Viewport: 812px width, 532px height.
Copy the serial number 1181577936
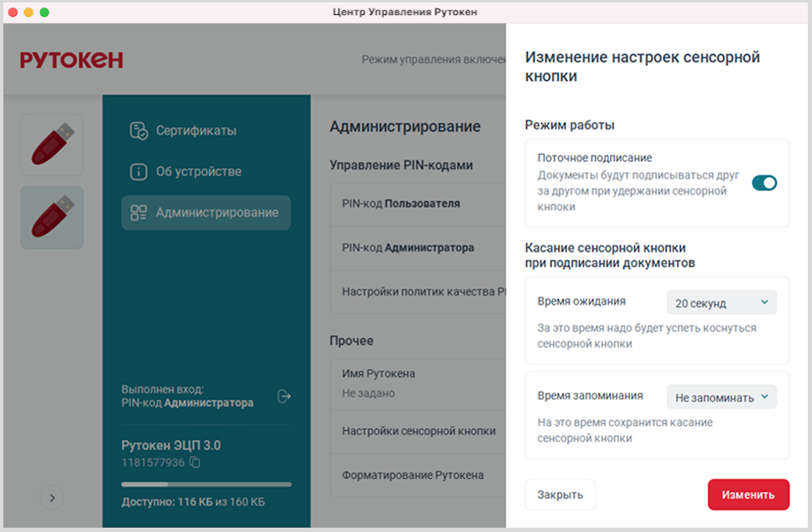[x=195, y=462]
